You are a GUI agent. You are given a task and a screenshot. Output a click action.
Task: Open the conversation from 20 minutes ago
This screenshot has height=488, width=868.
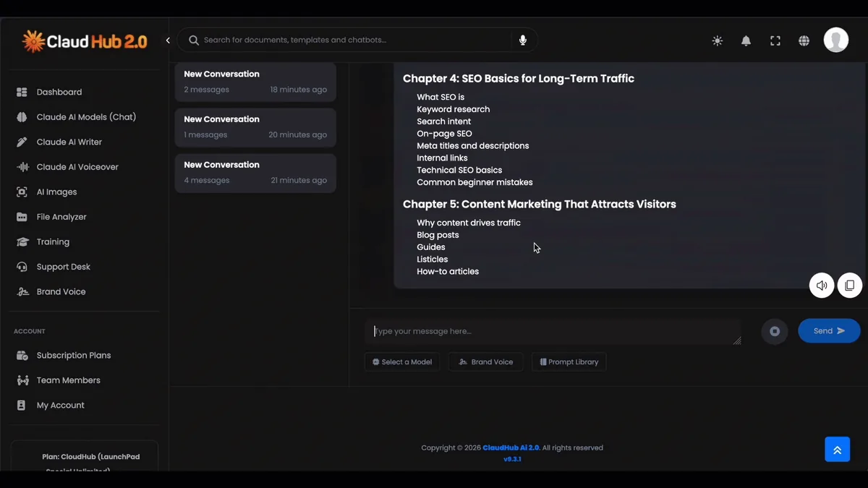pos(255,127)
